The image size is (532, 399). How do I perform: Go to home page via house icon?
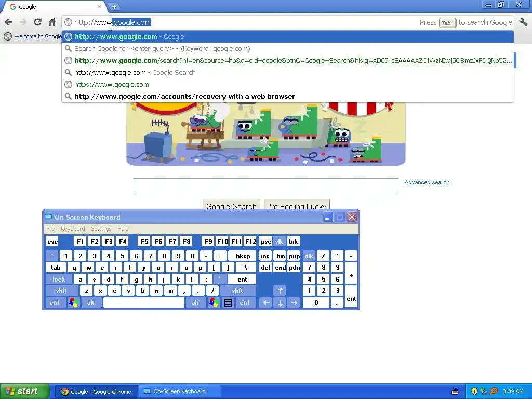(x=52, y=22)
